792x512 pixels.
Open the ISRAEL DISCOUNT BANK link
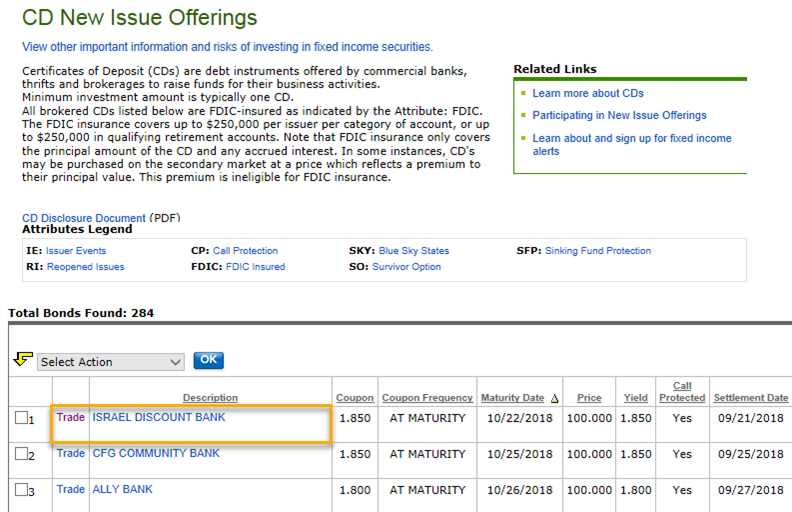(x=159, y=417)
